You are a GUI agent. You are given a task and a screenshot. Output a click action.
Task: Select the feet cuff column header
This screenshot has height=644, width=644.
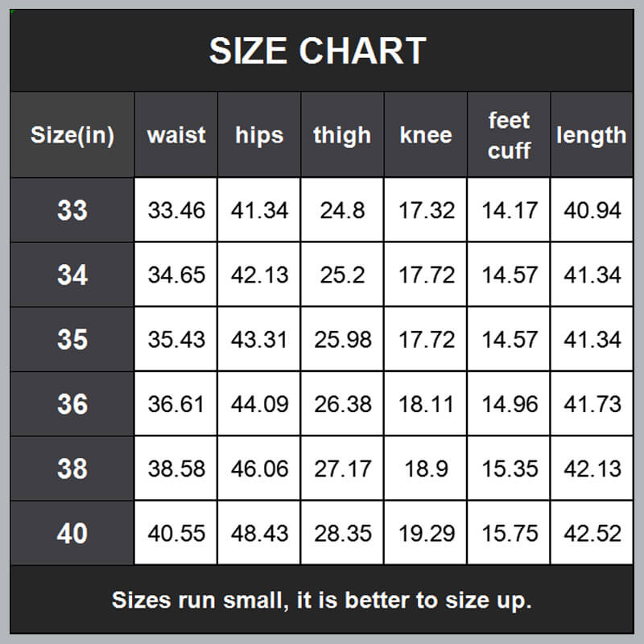(x=509, y=135)
